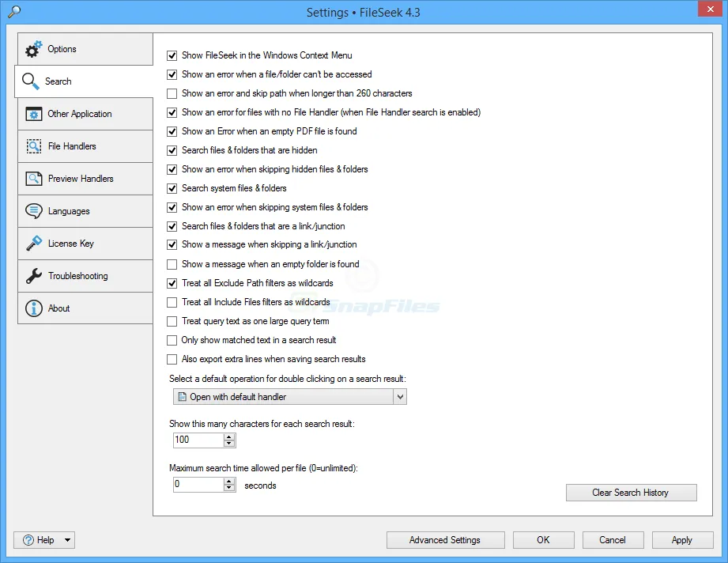Switch to Troubleshooting tab label
The height and width of the screenshot is (563, 728).
(77, 276)
